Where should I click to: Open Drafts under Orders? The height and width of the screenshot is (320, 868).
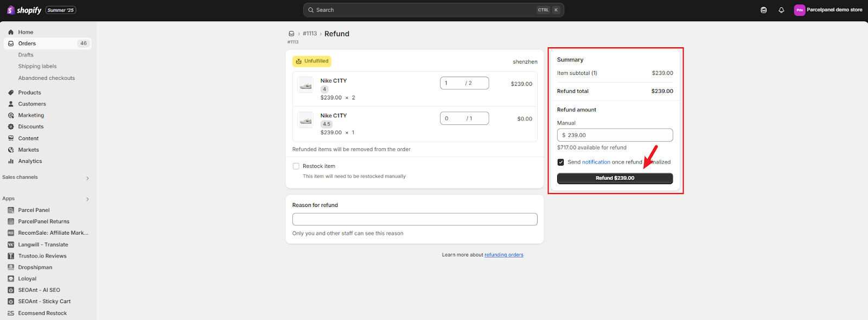click(x=25, y=55)
